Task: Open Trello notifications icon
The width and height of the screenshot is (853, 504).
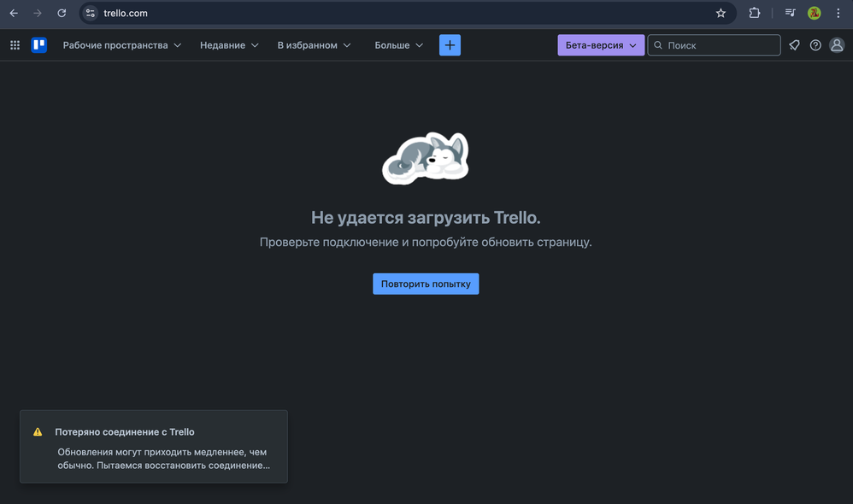Action: [x=794, y=45]
